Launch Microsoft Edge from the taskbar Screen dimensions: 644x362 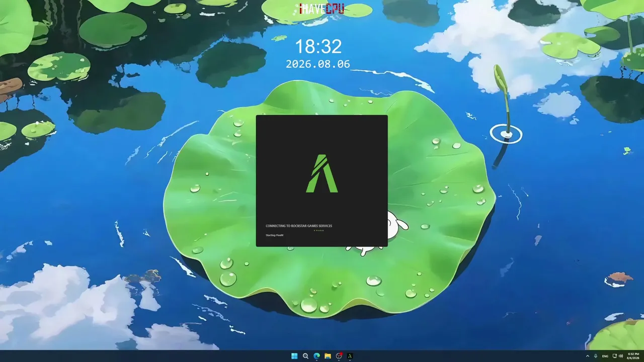(x=316, y=356)
